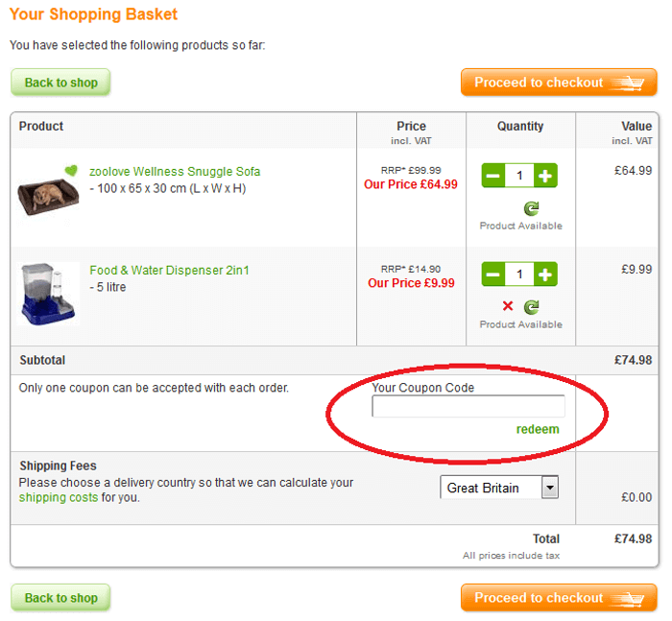Viewport: 672px width, 621px height.
Task: Click plus for Food & Water Dispenser
Action: 545,275
